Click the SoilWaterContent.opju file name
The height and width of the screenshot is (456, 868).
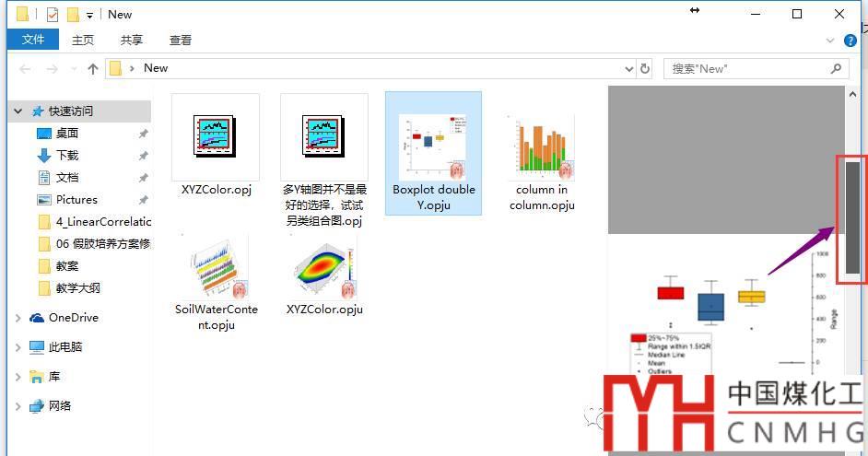(x=217, y=317)
